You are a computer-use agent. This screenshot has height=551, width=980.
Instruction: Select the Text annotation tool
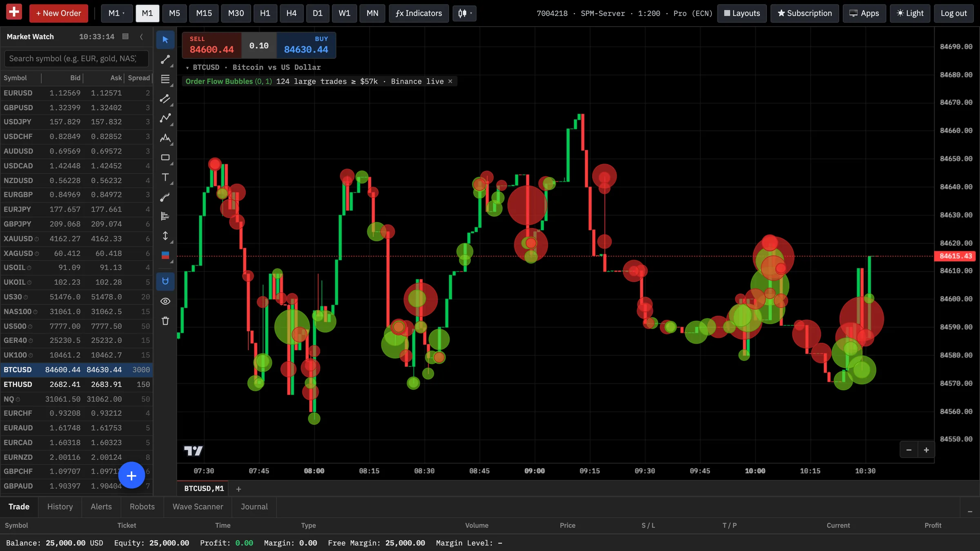point(165,177)
